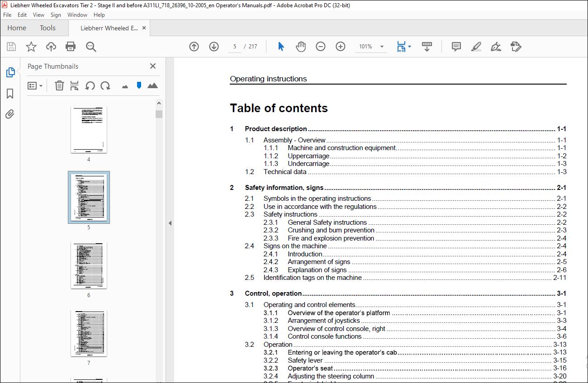The width and height of the screenshot is (588, 383).
Task: Open the Edit menu
Action: pyautogui.click(x=22, y=15)
